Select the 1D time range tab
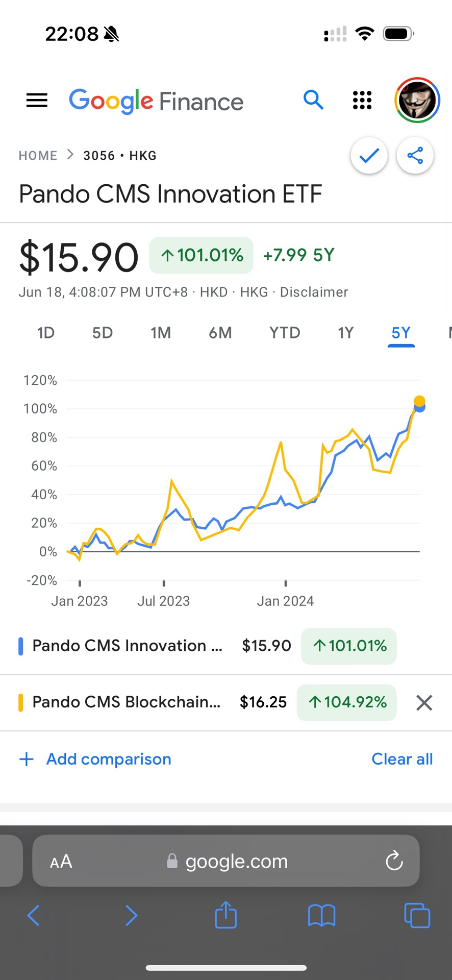The height and width of the screenshot is (980, 452). pos(46,333)
